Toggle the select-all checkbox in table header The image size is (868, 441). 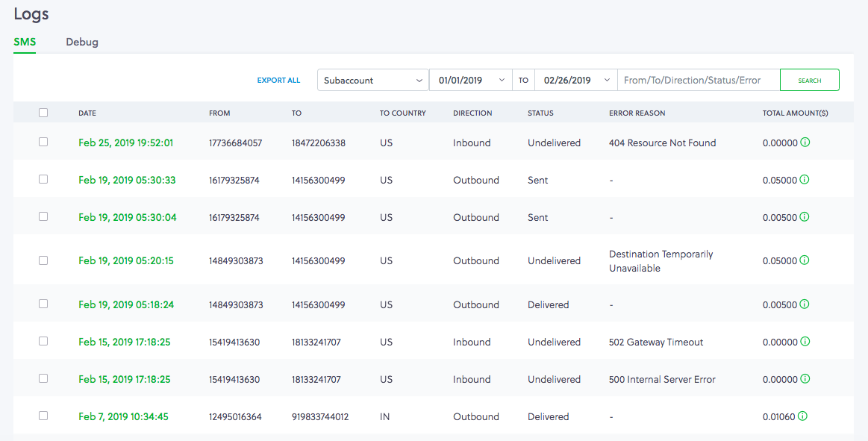click(43, 113)
